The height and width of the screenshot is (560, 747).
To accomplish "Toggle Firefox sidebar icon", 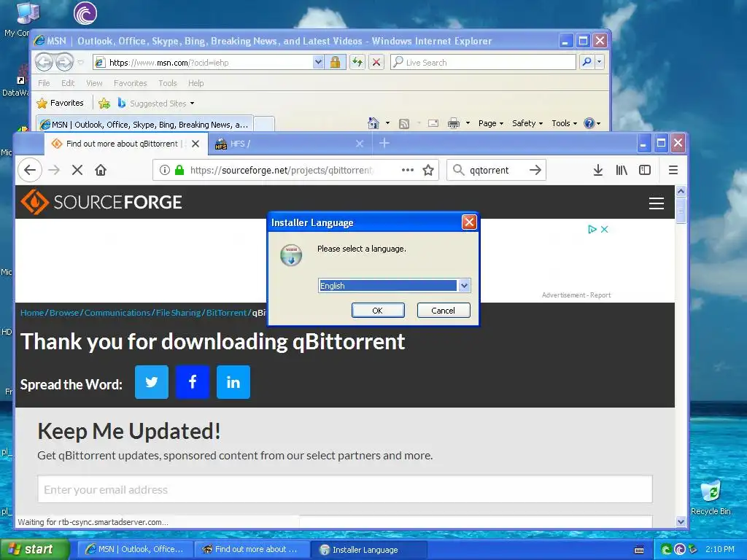I will [x=645, y=170].
